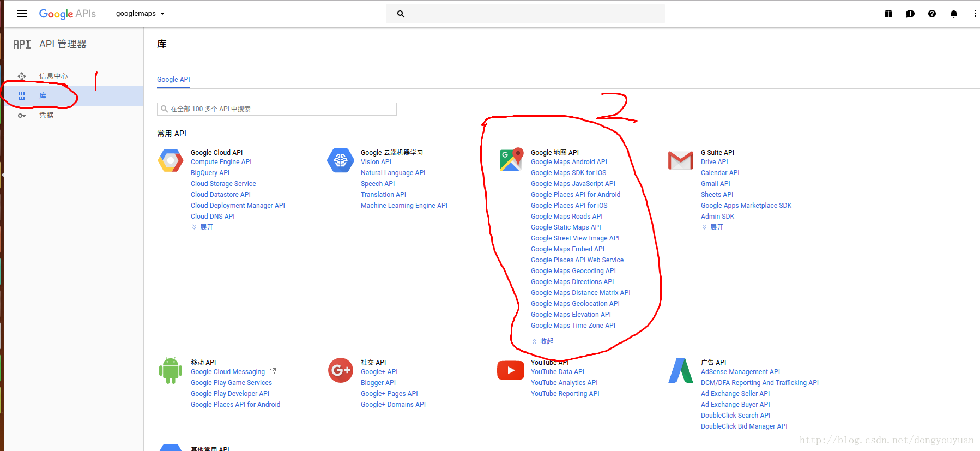Click the Android robot icon
Screen dimensions: 980x451
(x=171, y=370)
